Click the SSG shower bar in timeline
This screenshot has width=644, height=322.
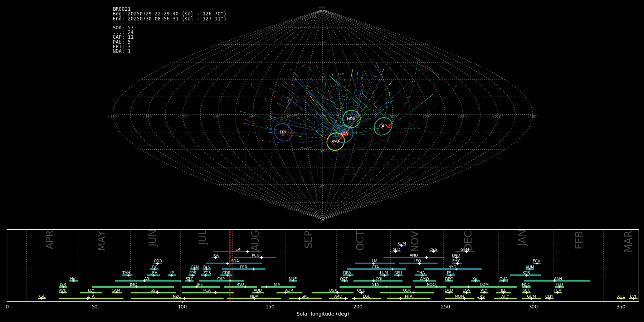153,293
